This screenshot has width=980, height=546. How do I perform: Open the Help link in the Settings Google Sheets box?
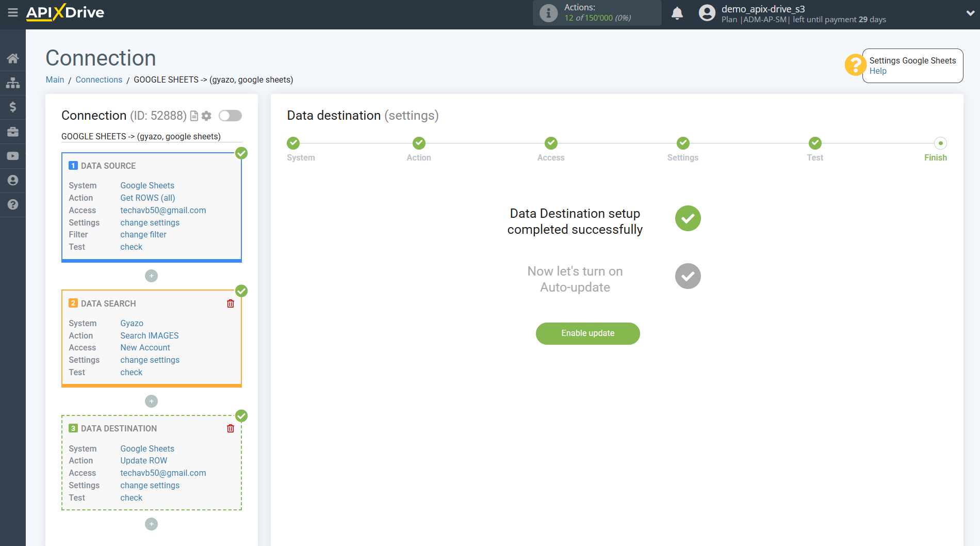(877, 71)
